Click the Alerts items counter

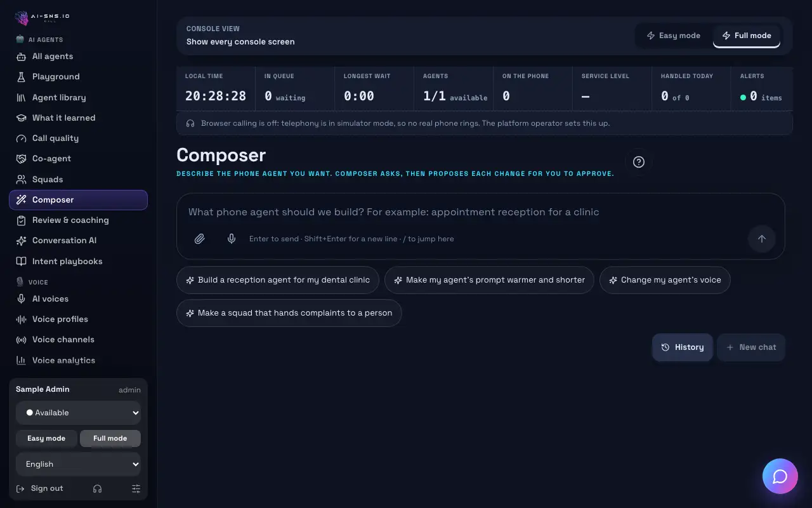pos(762,90)
